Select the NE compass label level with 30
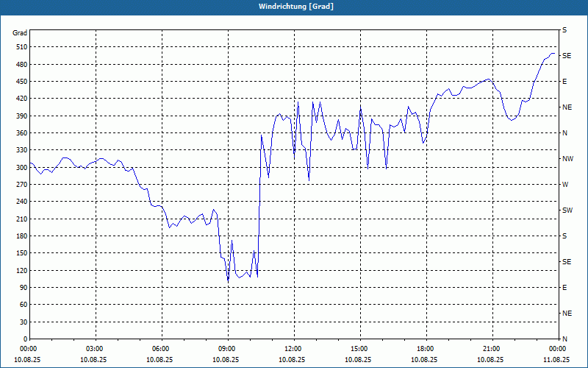 pyautogui.click(x=567, y=314)
